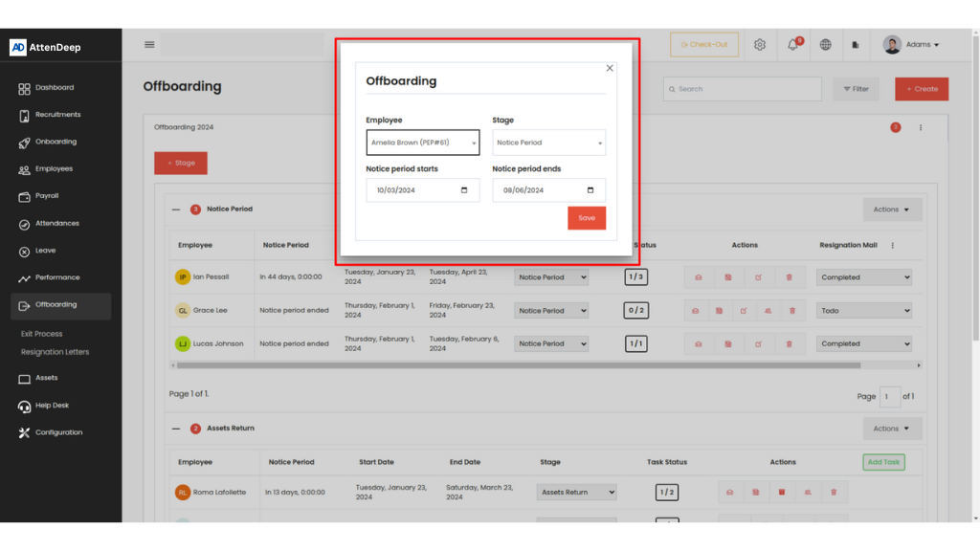Open Adams user profile menu

911,45
